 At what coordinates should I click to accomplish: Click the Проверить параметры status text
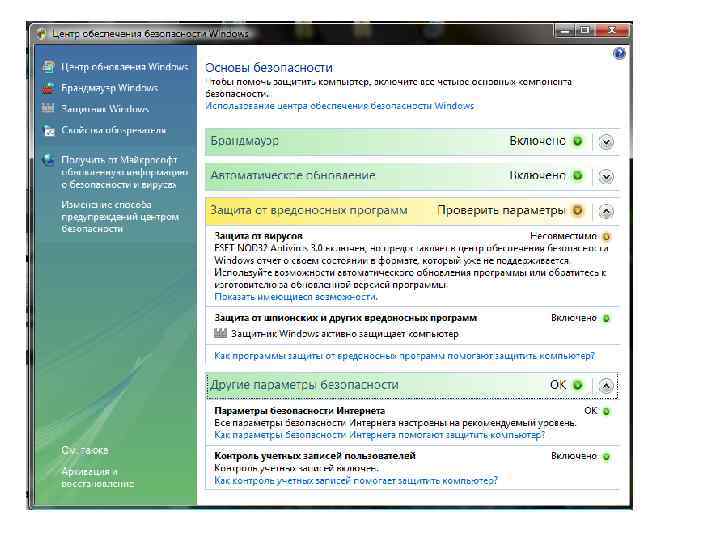pos(501,210)
